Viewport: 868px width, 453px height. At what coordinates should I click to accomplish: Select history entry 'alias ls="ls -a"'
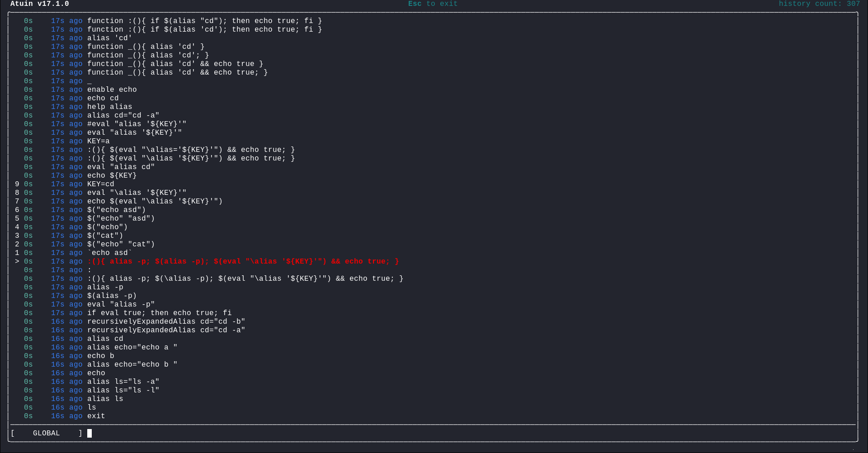(123, 382)
